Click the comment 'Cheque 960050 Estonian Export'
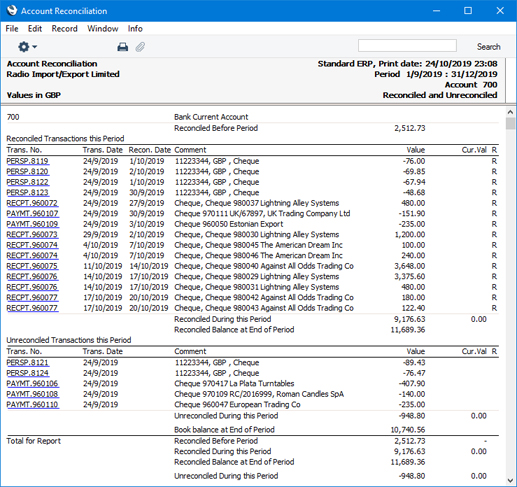The height and width of the screenshot is (487, 517). tap(229, 224)
